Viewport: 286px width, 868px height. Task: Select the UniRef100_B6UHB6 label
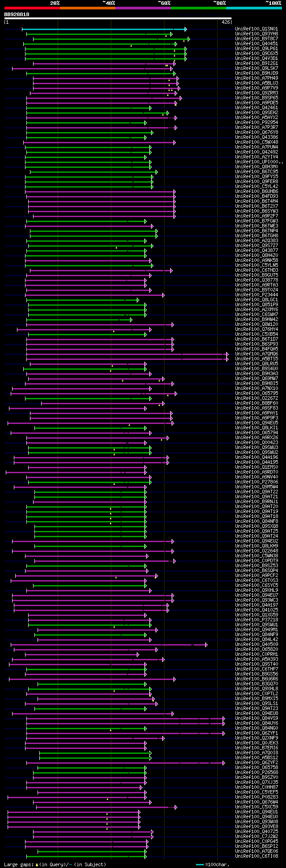(257, 192)
